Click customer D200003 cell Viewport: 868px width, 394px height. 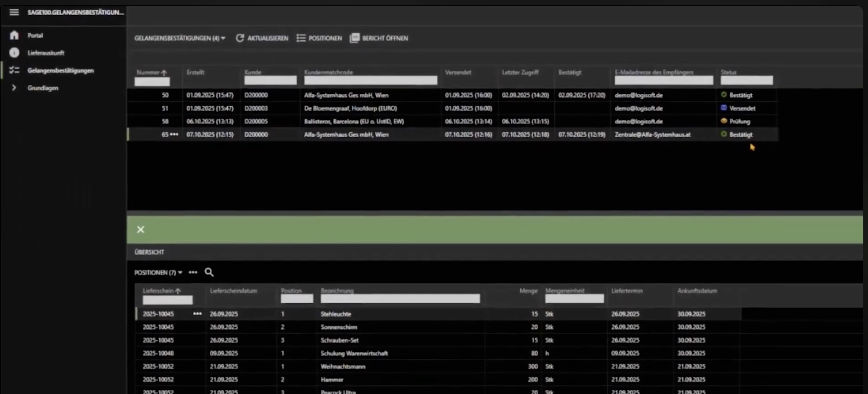click(256, 108)
